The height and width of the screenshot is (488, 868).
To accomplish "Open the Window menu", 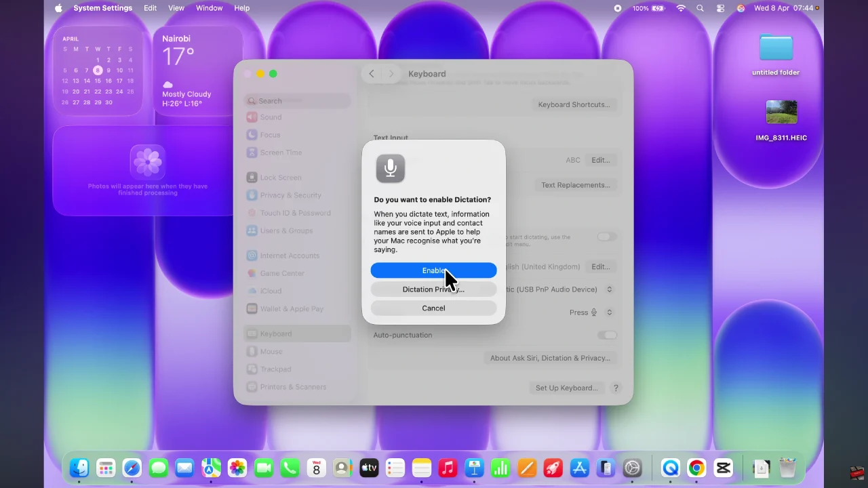I will click(x=209, y=8).
